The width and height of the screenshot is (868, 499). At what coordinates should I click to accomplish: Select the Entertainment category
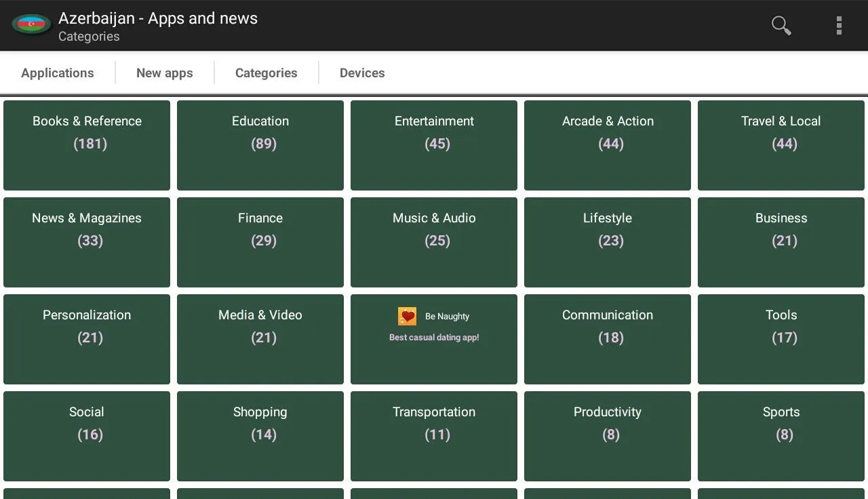coord(434,145)
